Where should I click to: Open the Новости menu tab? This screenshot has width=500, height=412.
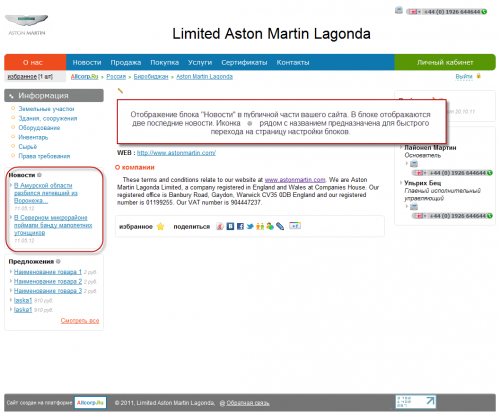(87, 62)
